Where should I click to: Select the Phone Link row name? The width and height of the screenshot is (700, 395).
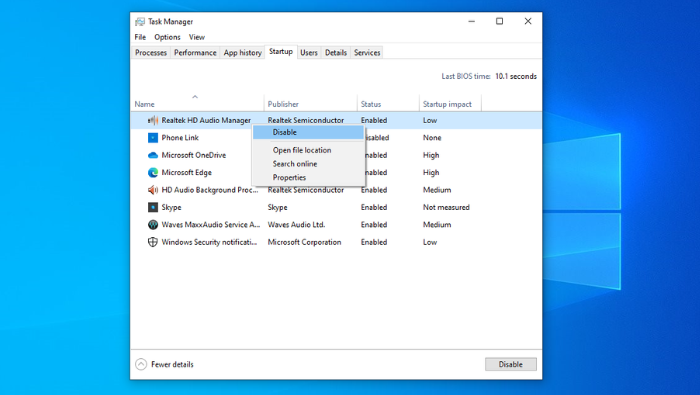click(x=180, y=137)
